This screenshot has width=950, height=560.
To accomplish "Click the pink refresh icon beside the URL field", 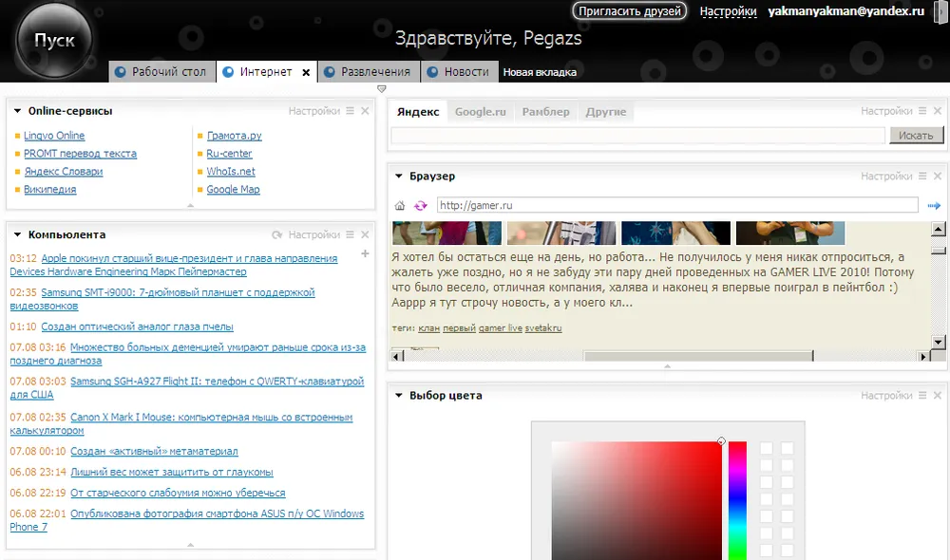I will click(x=421, y=206).
